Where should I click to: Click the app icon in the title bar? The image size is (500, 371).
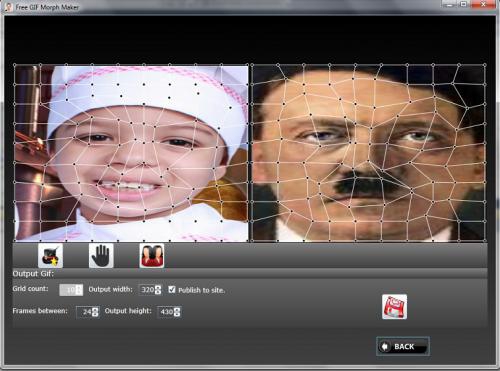click(x=8, y=7)
